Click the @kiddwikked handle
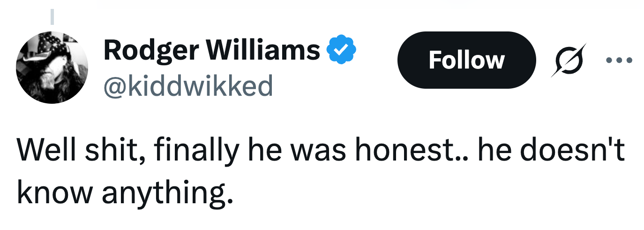This screenshot has width=644, height=230. tap(187, 85)
